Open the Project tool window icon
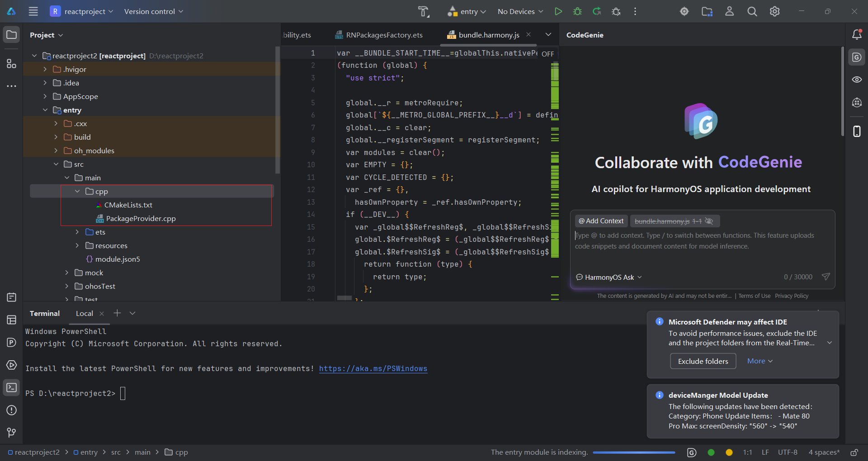 coord(11,35)
